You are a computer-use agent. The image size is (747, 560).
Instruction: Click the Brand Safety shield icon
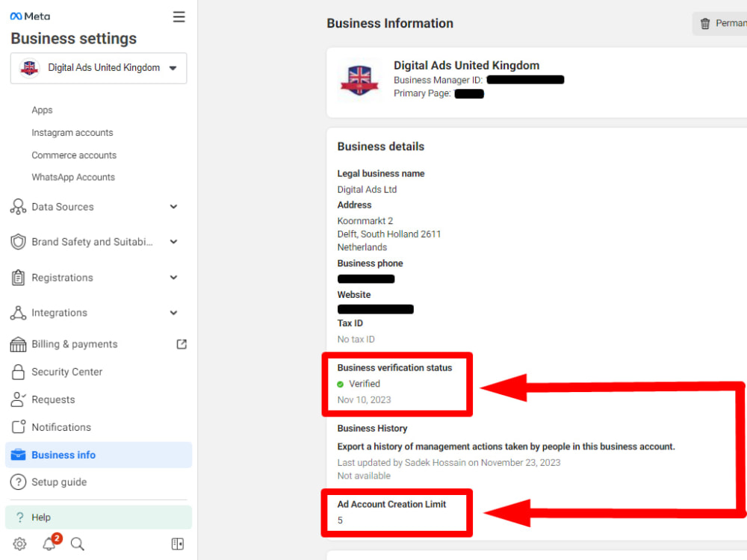click(18, 242)
